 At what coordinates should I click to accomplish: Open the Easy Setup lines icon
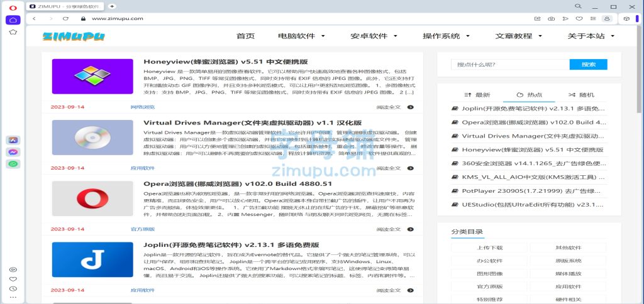tap(592, 18)
